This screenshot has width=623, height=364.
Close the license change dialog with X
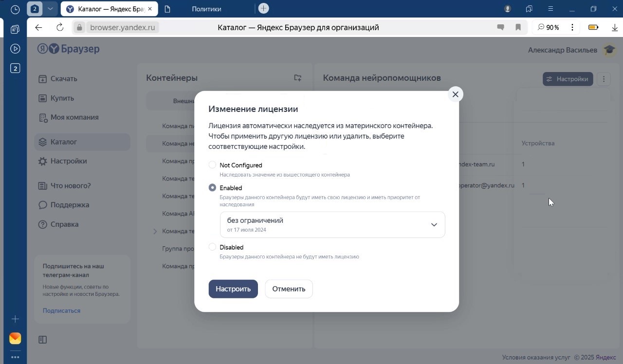click(455, 94)
